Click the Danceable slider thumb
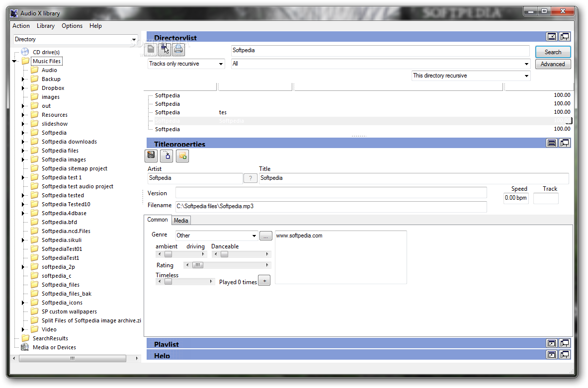The height and width of the screenshot is (388, 588). tap(224, 254)
